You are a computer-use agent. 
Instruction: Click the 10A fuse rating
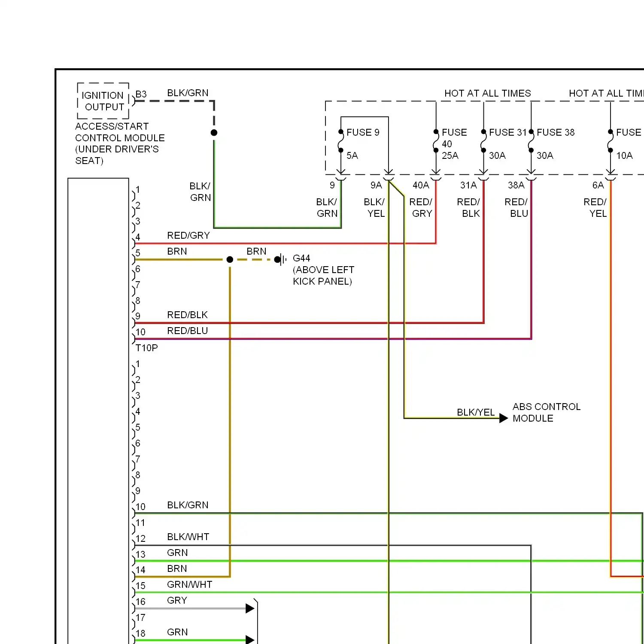(624, 155)
